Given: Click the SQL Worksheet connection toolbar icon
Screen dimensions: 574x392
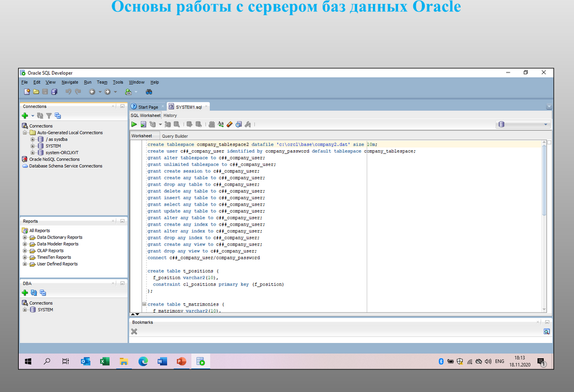Looking at the screenshot, I should pos(128,92).
